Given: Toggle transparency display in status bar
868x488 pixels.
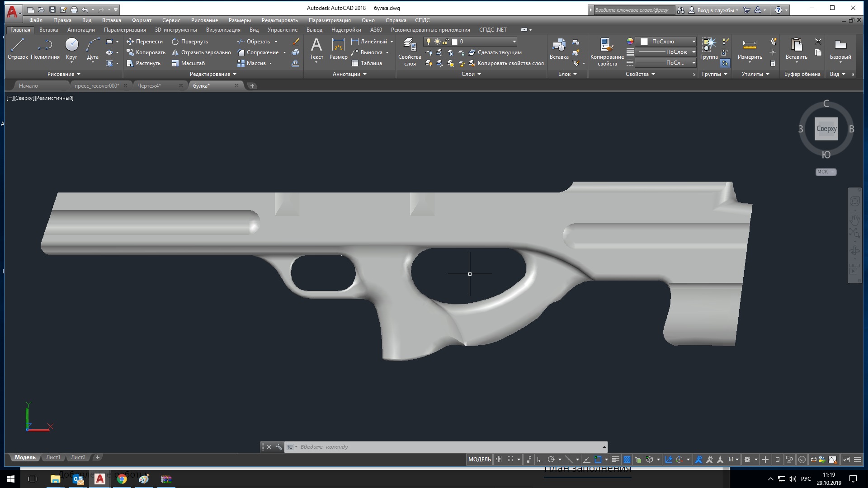Looking at the screenshot, I should pos(627,460).
